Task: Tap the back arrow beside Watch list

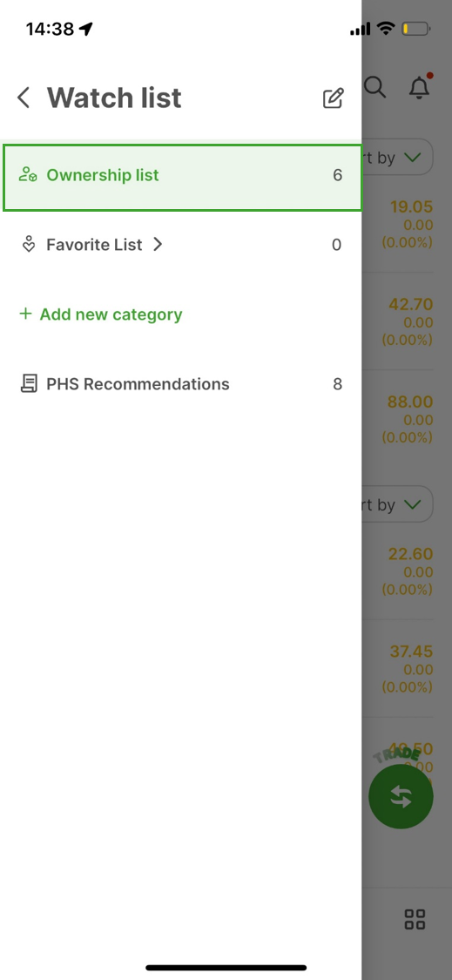Action: click(x=24, y=98)
